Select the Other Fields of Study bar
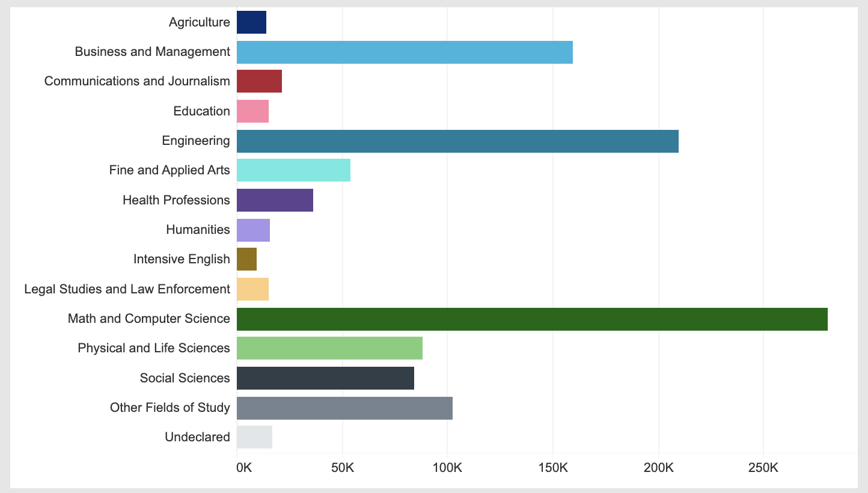Screen dimensions: 868x493 tap(344, 408)
